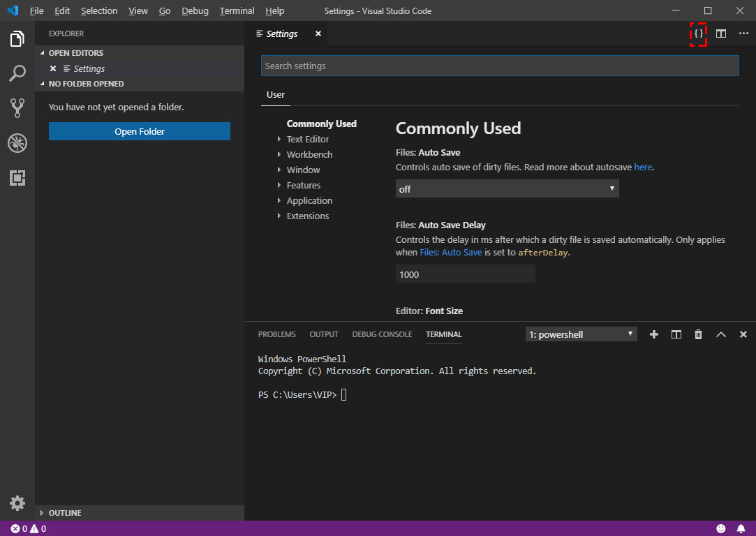Screen dimensions: 756x536
Task: Click the Auto Save Delay value field
Action: point(466,275)
